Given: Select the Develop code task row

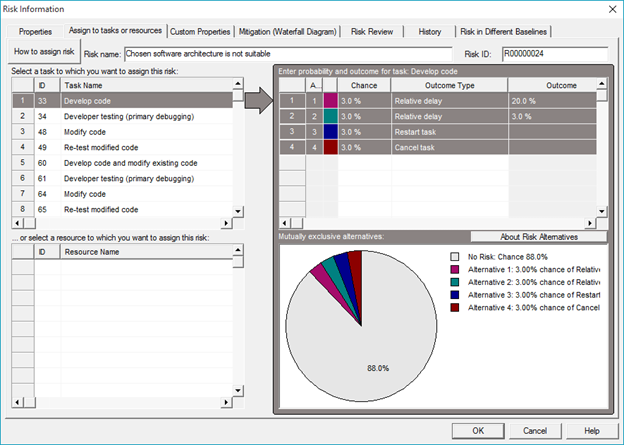Looking at the screenshot, I should 123,101.
